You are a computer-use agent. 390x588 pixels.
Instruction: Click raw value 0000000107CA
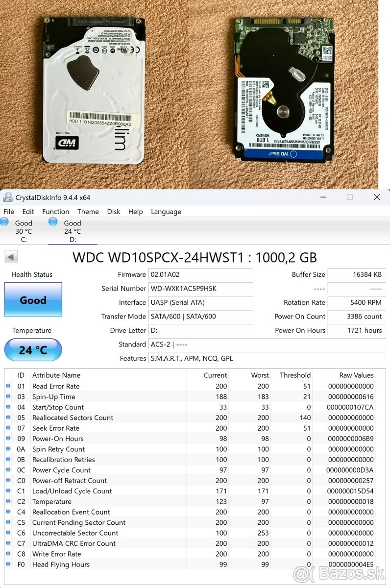click(x=350, y=407)
